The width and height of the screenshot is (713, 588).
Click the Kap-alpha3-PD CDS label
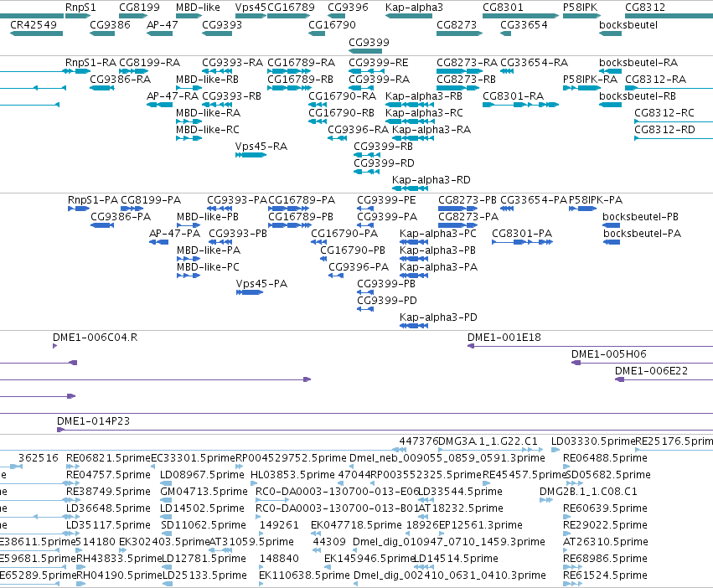(x=438, y=317)
